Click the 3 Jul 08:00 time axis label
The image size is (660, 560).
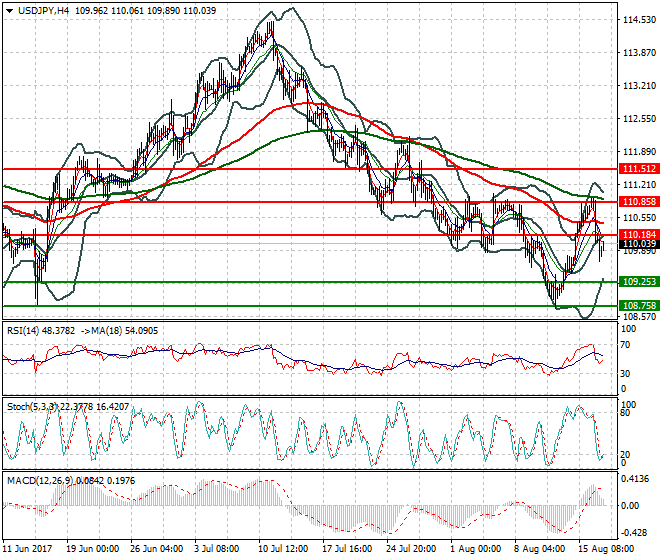coord(216,549)
